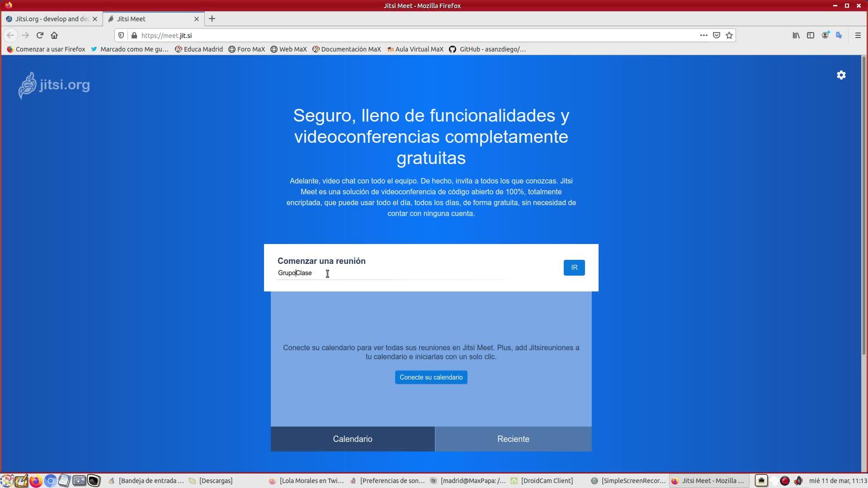Reload the current page
Image resolution: width=868 pixels, height=488 pixels.
40,35
